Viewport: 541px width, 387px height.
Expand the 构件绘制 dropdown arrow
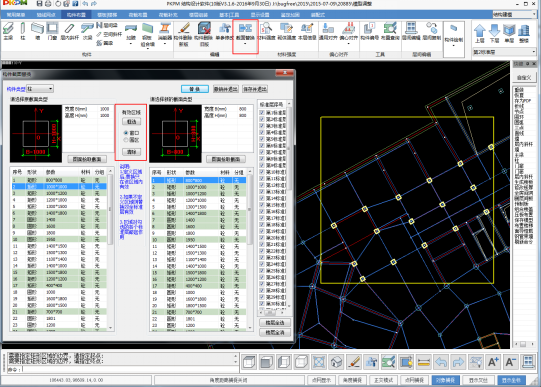(x=454, y=46)
